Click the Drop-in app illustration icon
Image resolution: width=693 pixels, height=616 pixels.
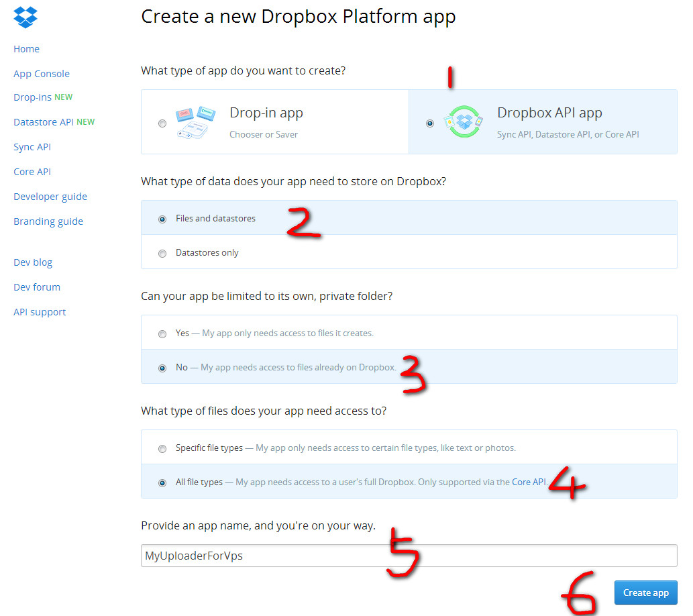click(196, 123)
